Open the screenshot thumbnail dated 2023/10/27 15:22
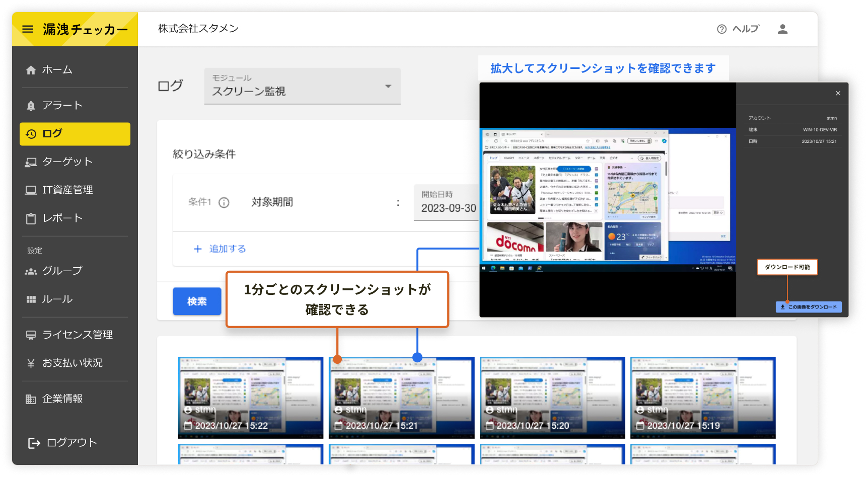 [x=251, y=397]
